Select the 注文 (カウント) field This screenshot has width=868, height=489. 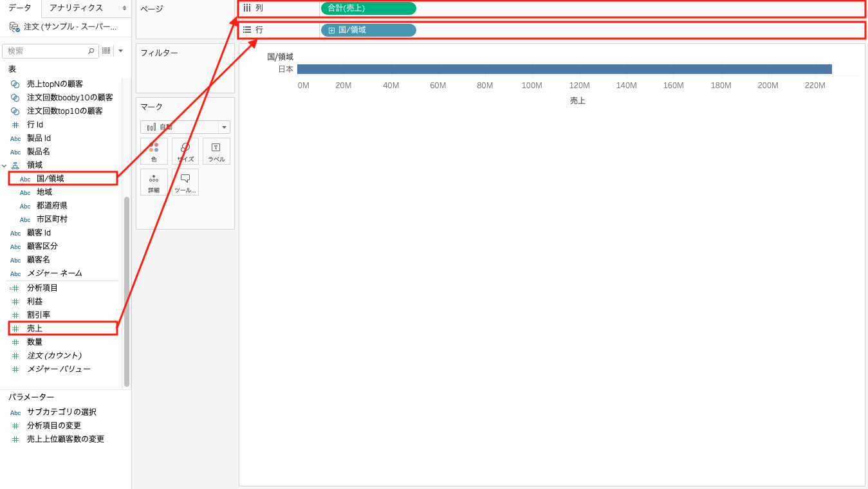click(x=54, y=355)
